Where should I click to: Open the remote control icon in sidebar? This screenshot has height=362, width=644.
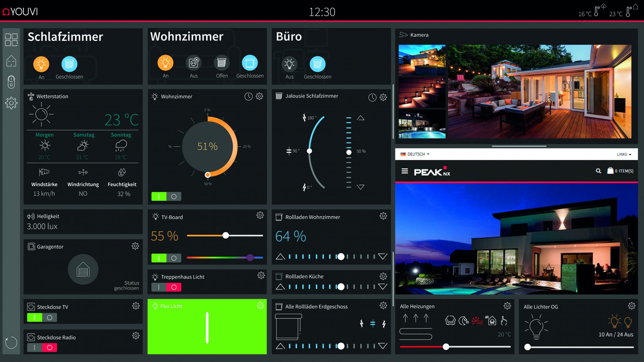[x=11, y=82]
